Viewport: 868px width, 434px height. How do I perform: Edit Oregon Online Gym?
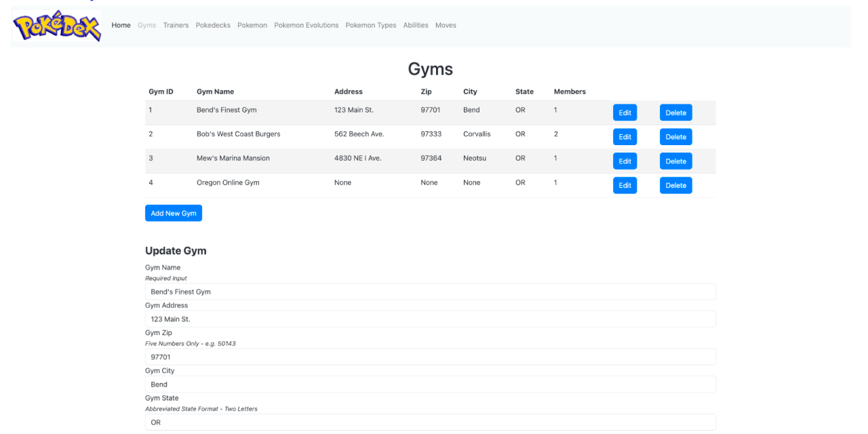tap(625, 184)
